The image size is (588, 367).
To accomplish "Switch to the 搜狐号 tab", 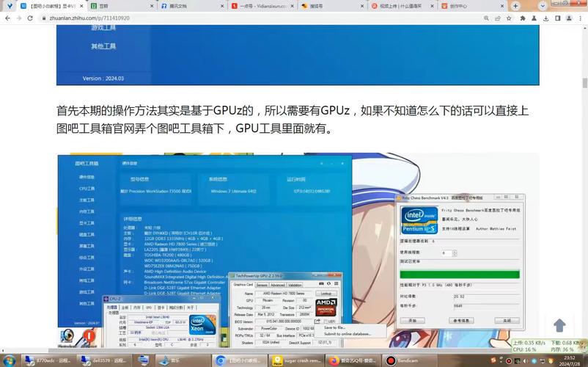I will tap(333, 6).
